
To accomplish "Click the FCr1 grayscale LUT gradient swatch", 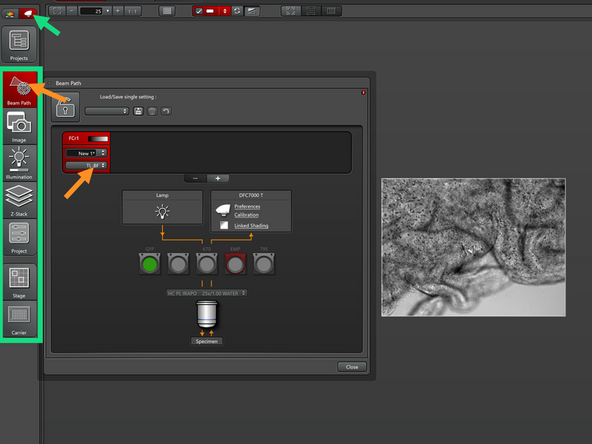I will pos(98,139).
